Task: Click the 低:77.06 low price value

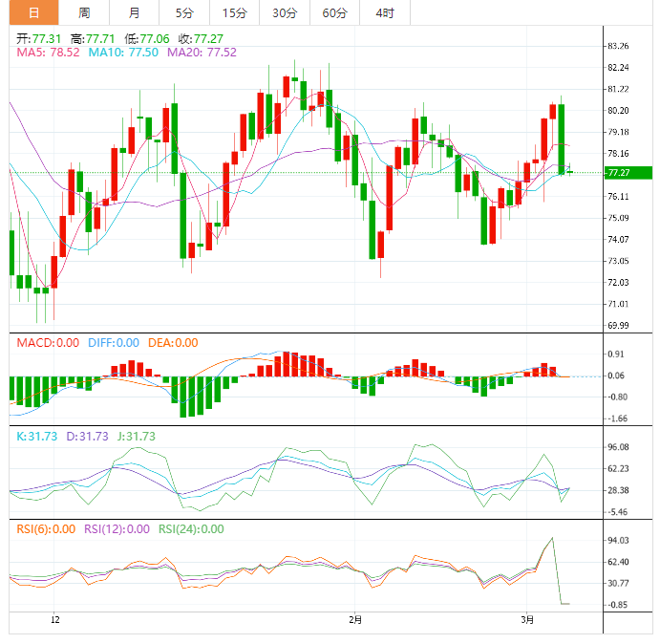Action: tap(147, 39)
